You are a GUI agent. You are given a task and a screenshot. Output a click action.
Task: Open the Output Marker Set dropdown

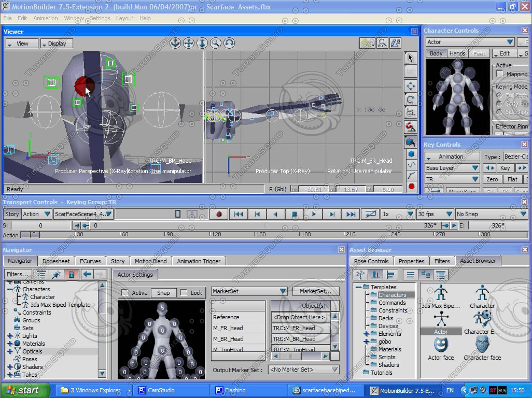(x=304, y=369)
